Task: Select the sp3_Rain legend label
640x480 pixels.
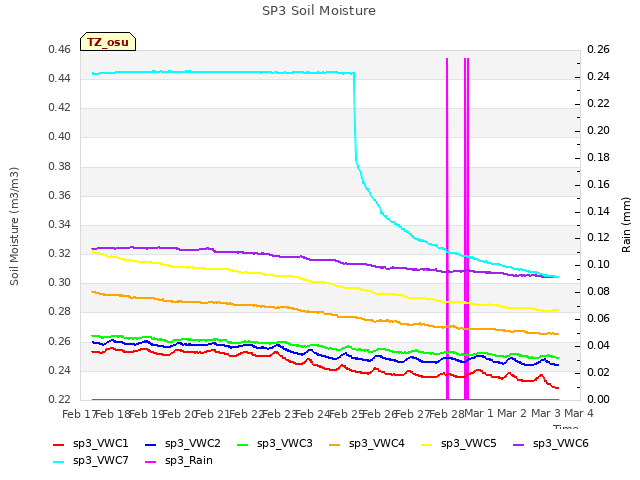Action: [x=189, y=461]
